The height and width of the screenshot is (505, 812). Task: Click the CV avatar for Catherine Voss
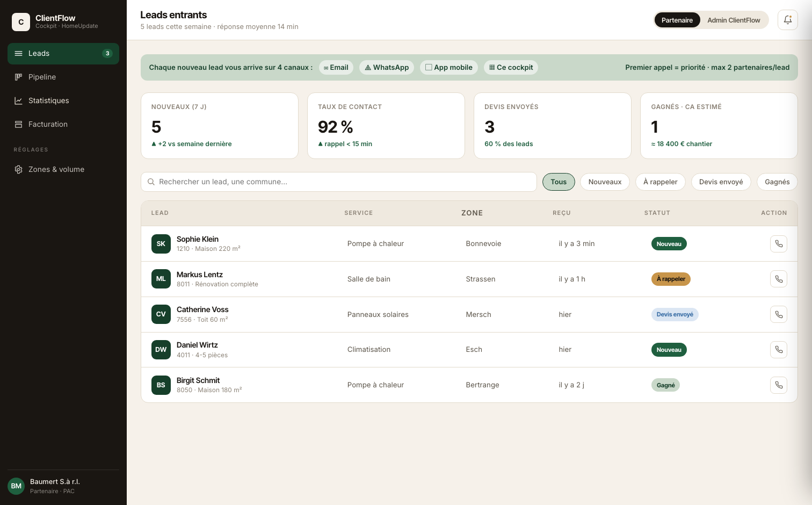[161, 314]
